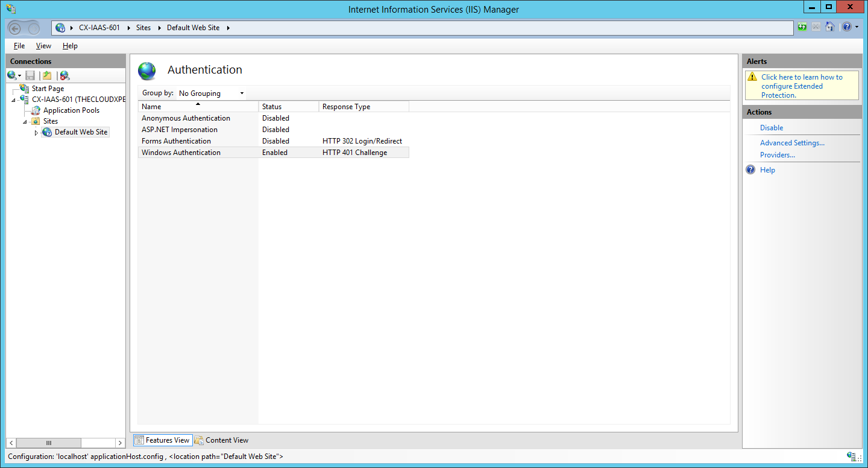Open Advanced Settings... action link

pos(792,143)
